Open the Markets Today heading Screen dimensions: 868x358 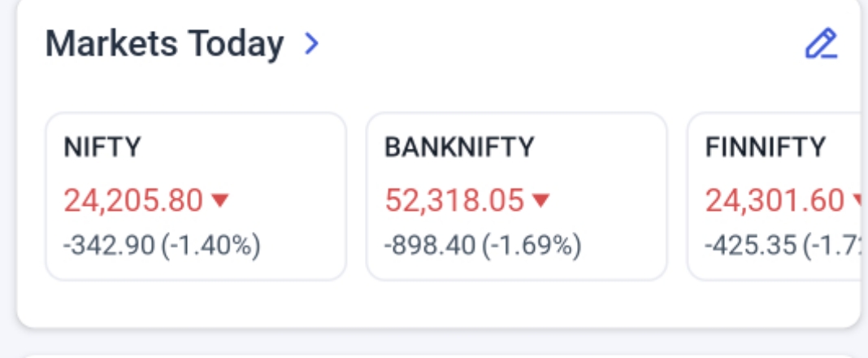(164, 44)
